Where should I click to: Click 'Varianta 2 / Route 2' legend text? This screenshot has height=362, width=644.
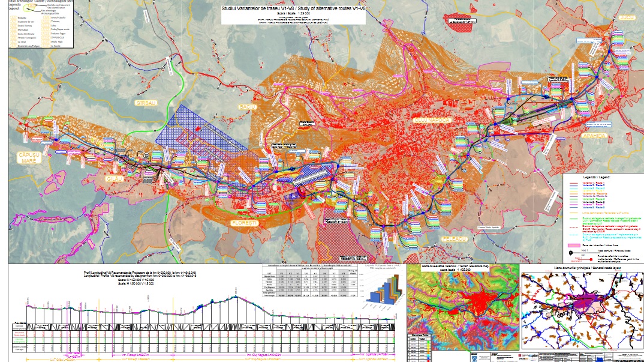(594, 186)
